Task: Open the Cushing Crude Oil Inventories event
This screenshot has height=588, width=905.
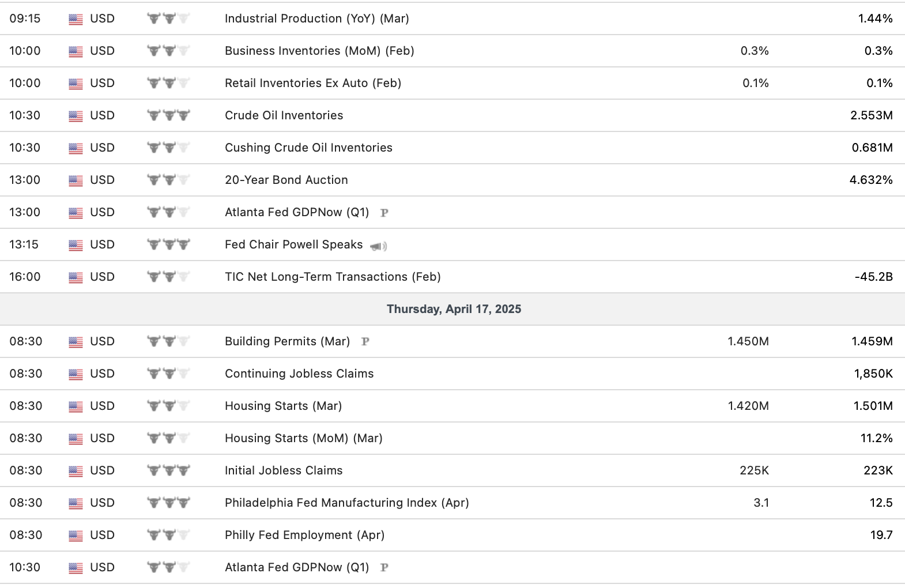Action: pyautogui.click(x=308, y=148)
